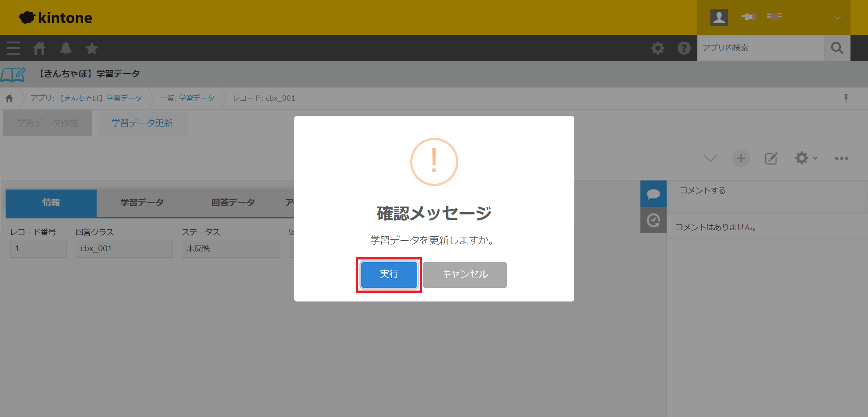
Task: Open the header settings gear
Action: (x=657, y=48)
